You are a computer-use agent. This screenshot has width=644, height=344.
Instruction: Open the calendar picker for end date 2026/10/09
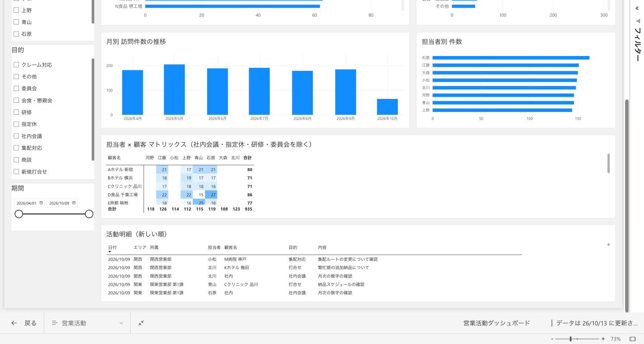(x=74, y=203)
